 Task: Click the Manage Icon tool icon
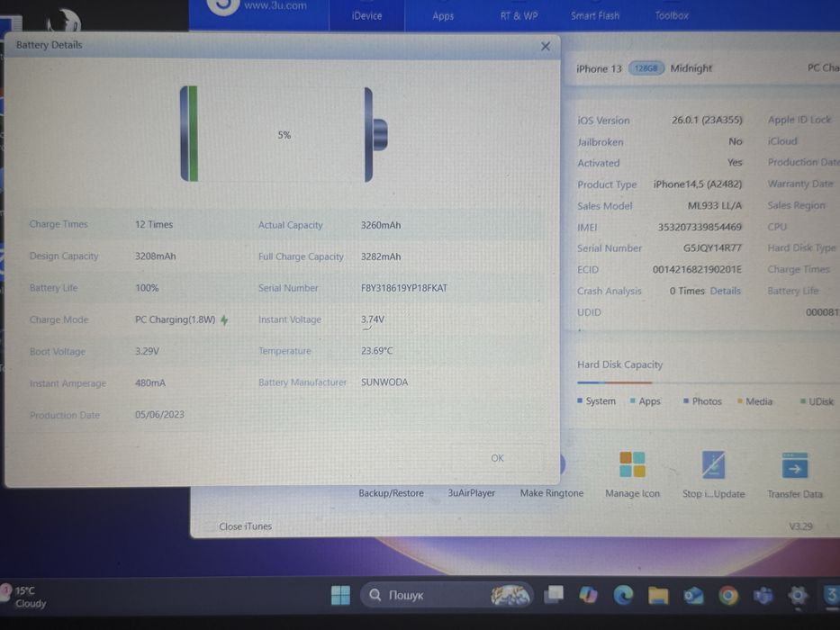point(632,464)
